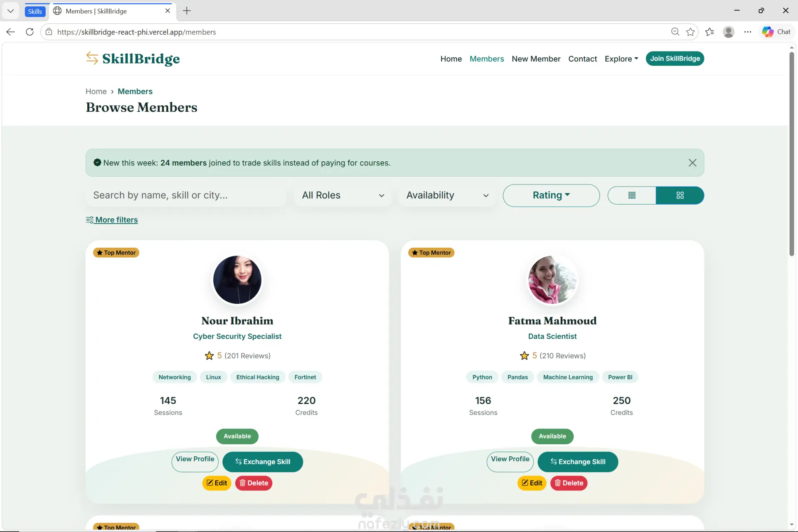Select Members in navigation bar
The image size is (798, 532).
[487, 59]
